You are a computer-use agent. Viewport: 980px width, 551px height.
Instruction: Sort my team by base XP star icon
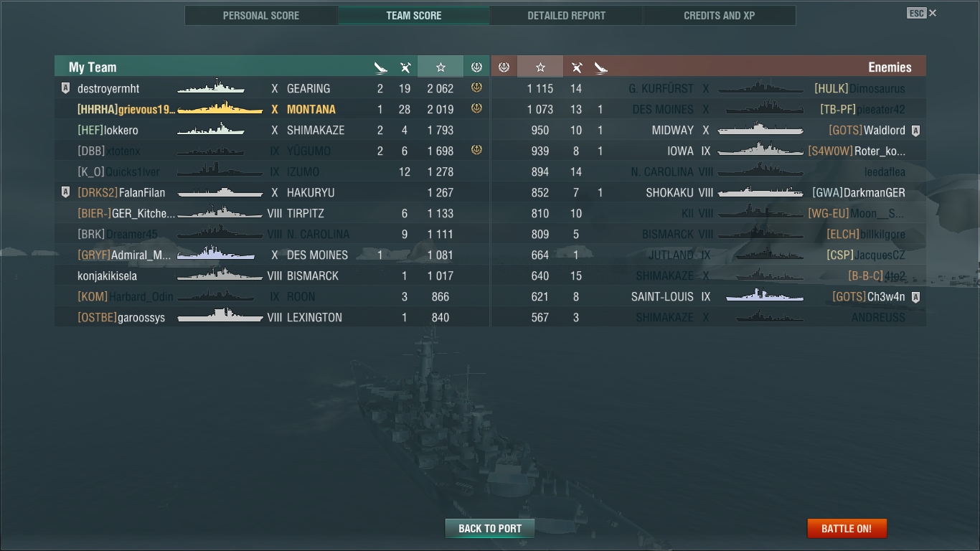(x=440, y=67)
